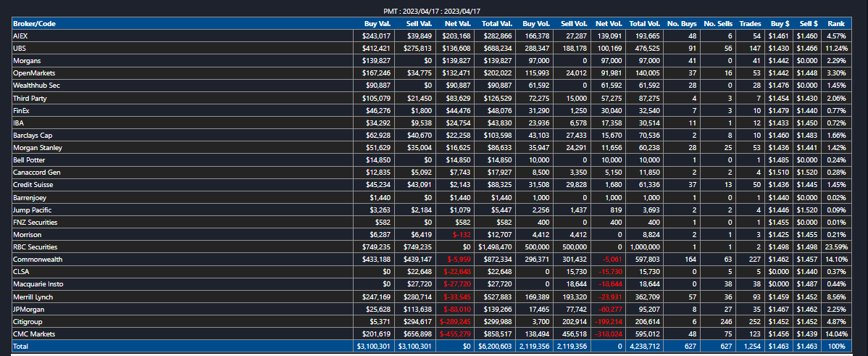Select the OpenMarkets broker name
868x356 pixels.
click(x=34, y=73)
